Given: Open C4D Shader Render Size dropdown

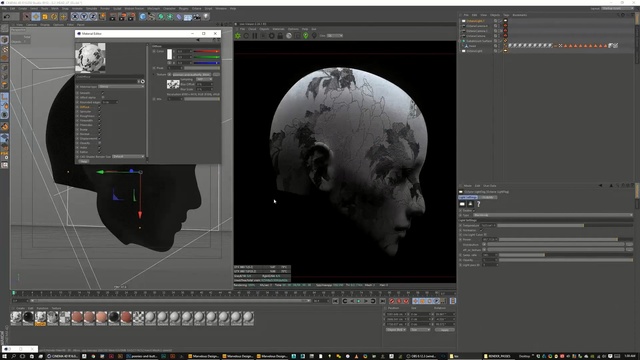Looking at the screenshot, I should coord(128,156).
